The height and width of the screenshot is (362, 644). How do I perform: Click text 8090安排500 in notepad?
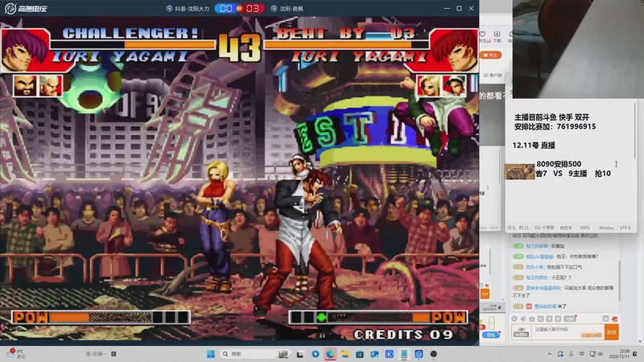pyautogui.click(x=559, y=164)
